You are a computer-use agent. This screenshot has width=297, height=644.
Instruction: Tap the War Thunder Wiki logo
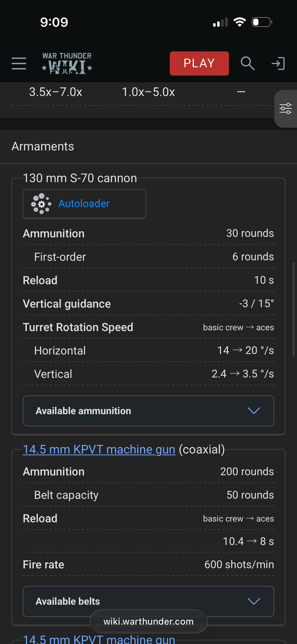point(67,63)
